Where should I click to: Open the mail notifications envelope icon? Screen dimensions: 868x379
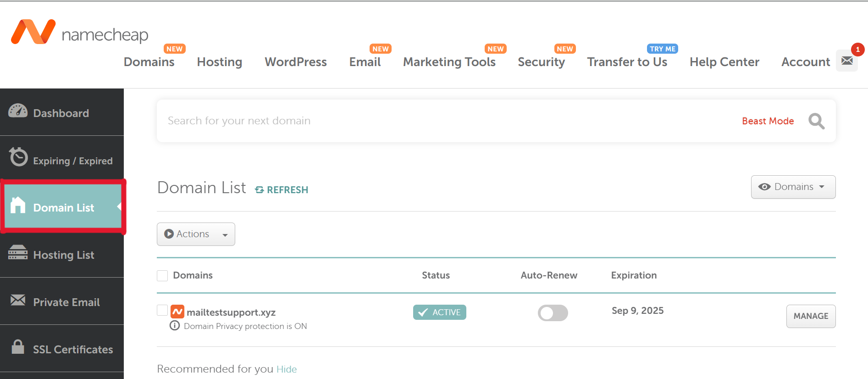tap(847, 61)
